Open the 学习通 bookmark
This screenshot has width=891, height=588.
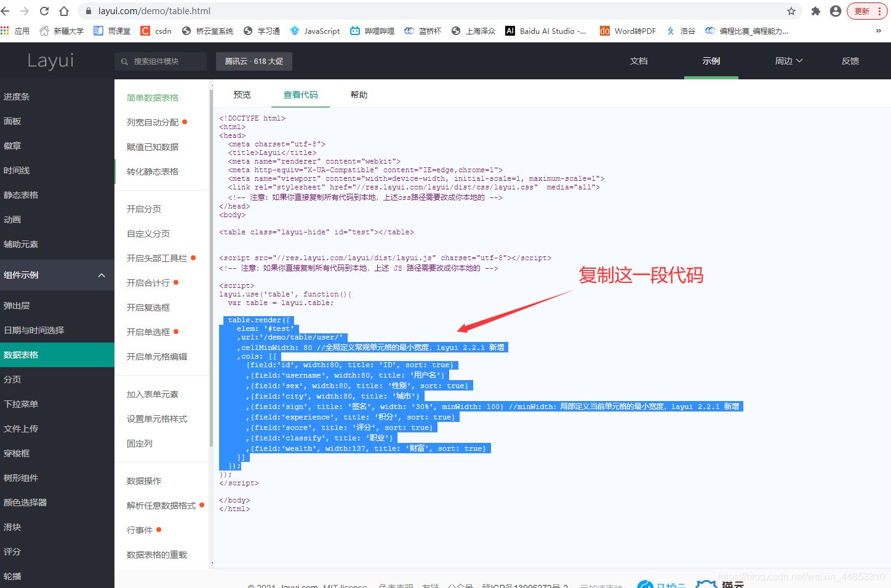point(262,31)
